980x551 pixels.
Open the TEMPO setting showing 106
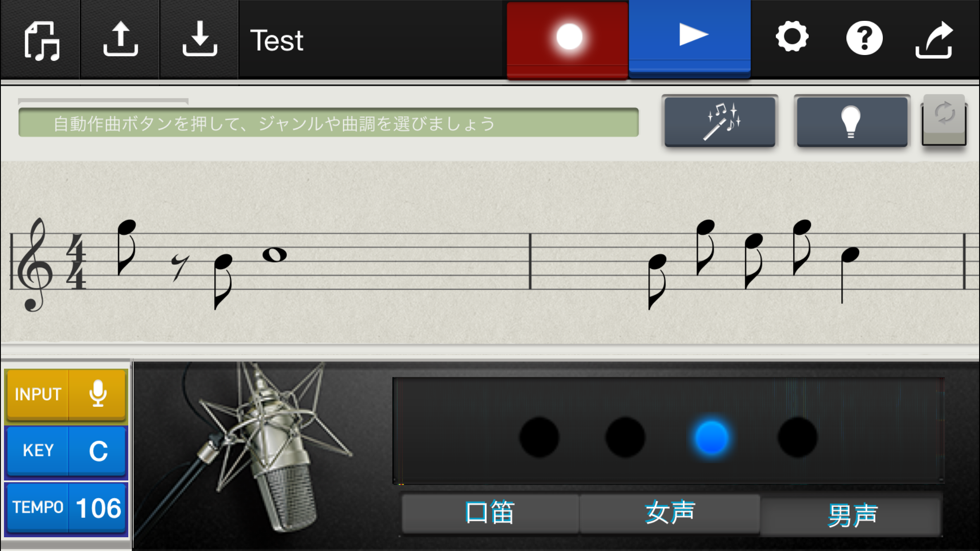coord(67,508)
